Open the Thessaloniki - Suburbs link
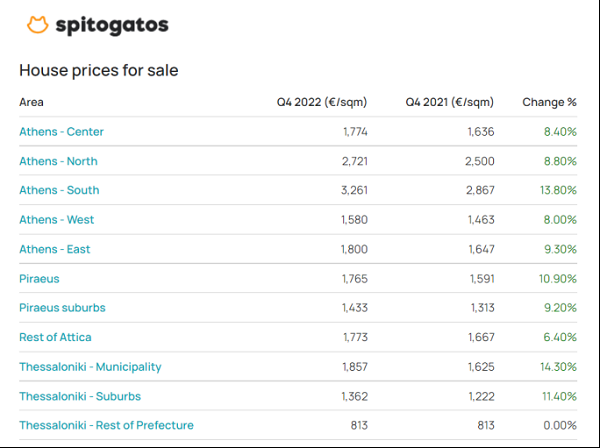The width and height of the screenshot is (600, 448). (78, 396)
